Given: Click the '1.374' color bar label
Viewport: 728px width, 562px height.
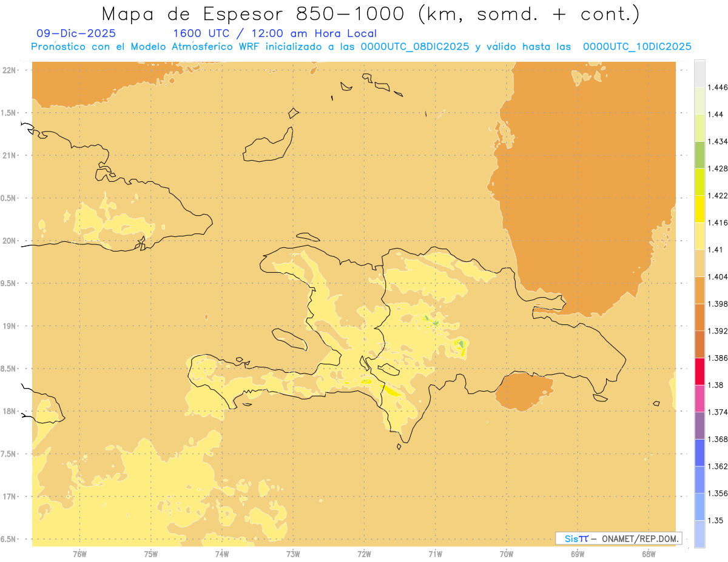Looking at the screenshot, I should point(718,412).
